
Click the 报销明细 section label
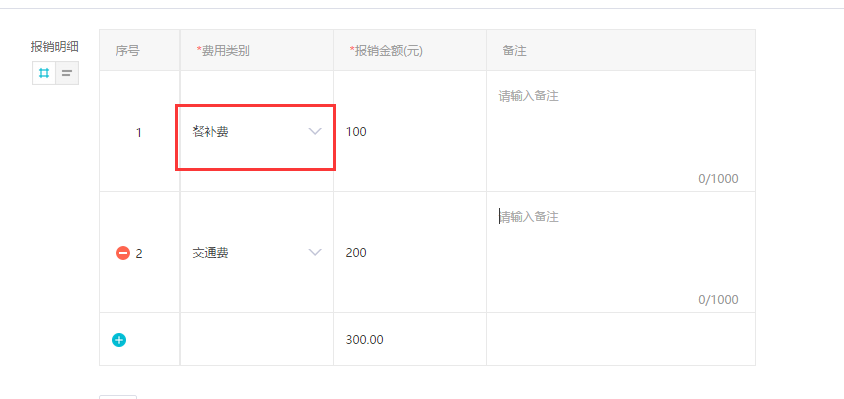point(55,47)
